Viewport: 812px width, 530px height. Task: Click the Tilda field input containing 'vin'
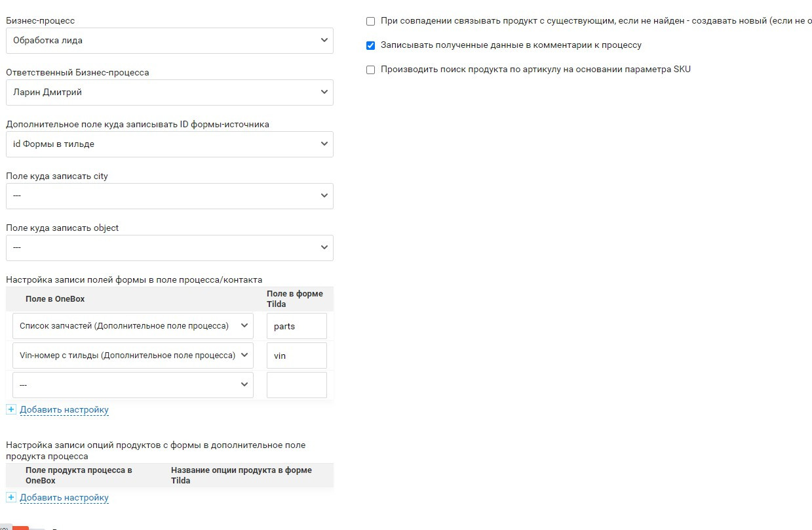[x=296, y=356]
